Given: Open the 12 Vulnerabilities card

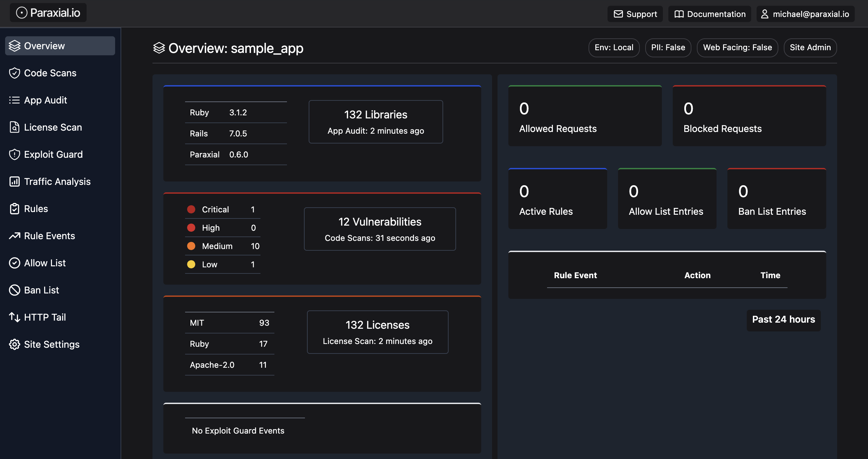Looking at the screenshot, I should point(380,229).
